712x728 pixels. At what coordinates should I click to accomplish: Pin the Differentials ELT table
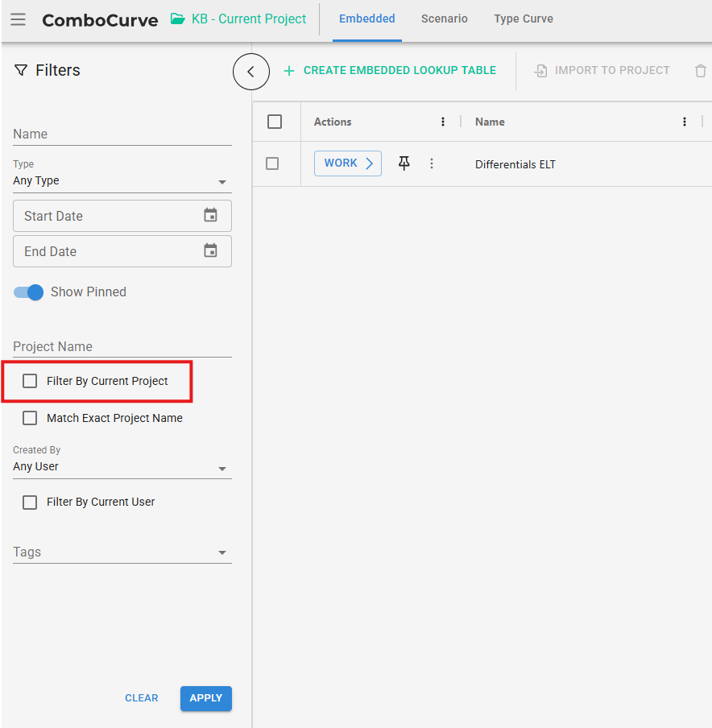tap(404, 163)
